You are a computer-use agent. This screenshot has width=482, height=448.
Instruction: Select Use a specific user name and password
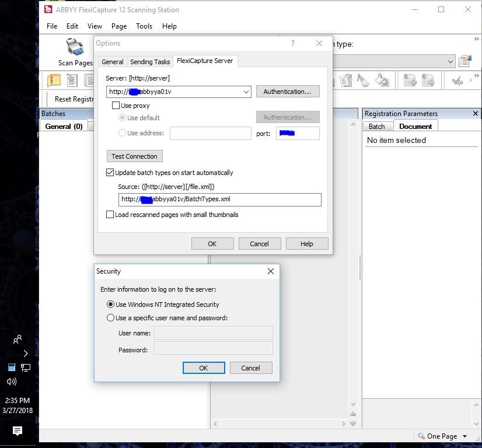point(111,318)
